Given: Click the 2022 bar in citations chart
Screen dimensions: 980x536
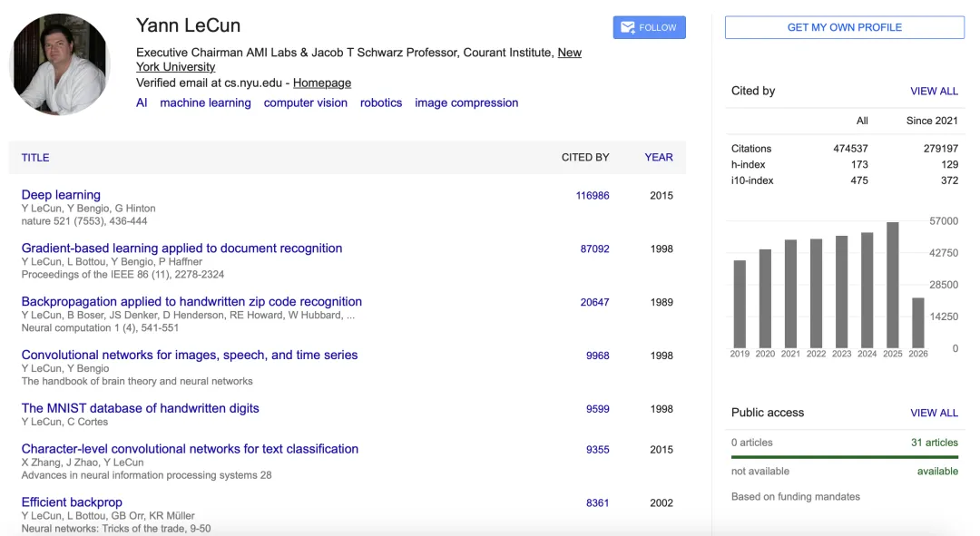Looking at the screenshot, I should pos(816,294).
